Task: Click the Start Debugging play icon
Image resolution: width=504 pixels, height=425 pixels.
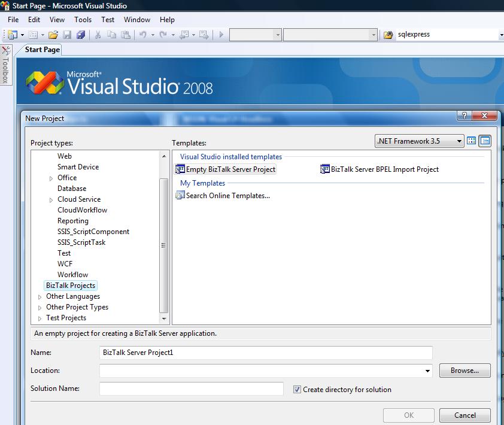Action: coord(221,34)
